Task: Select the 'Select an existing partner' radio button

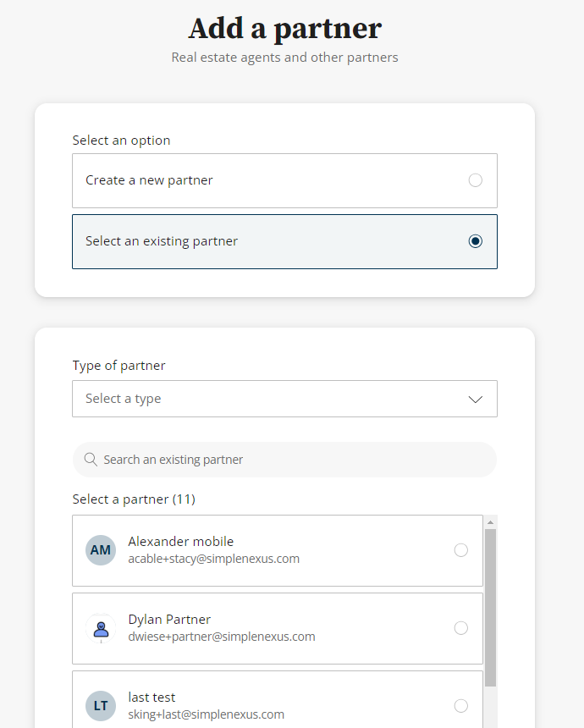Action: tap(475, 241)
